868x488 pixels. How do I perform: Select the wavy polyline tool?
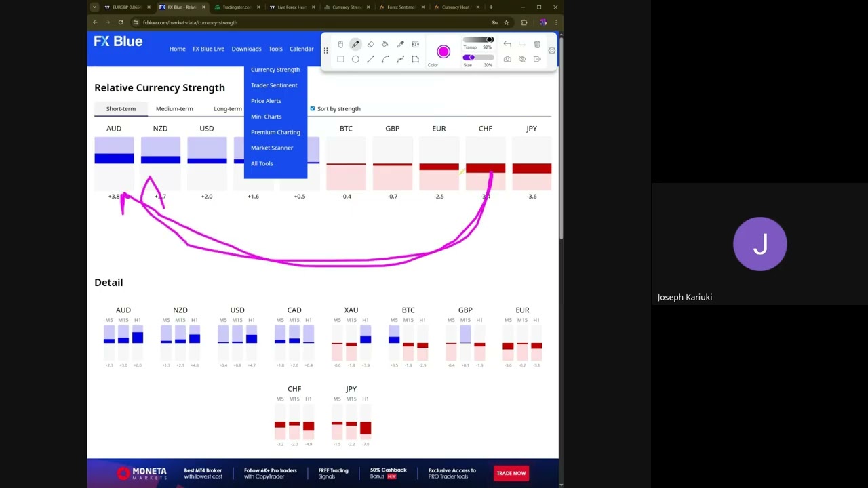pyautogui.click(x=400, y=60)
